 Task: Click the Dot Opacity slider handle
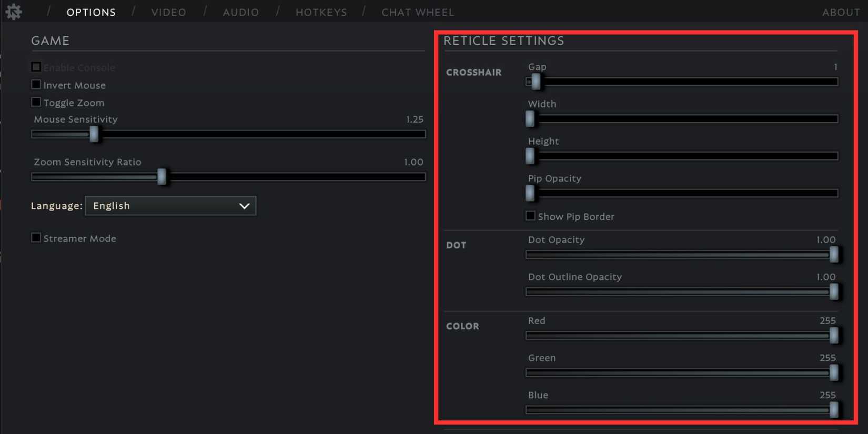click(x=834, y=255)
